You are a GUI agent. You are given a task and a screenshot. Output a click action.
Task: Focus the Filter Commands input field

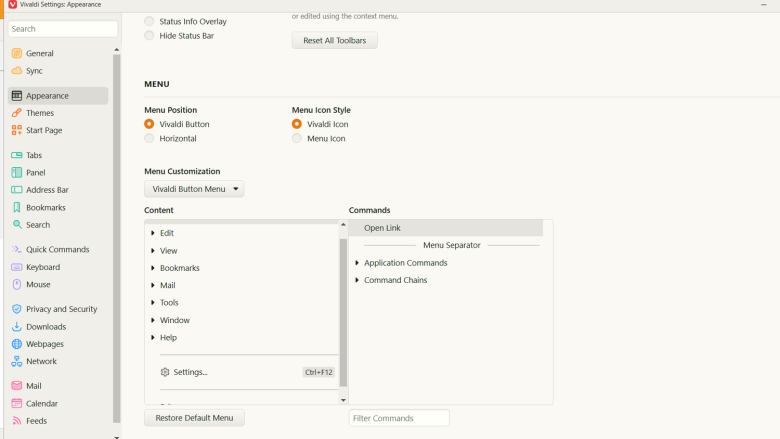pyautogui.click(x=399, y=418)
